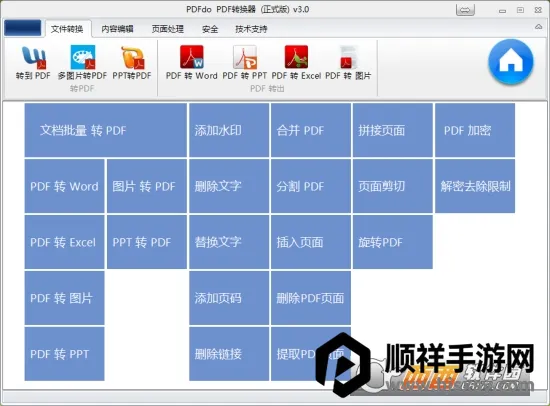
Task: Click the 文档批量 转 PDF tile
Action: click(x=106, y=130)
